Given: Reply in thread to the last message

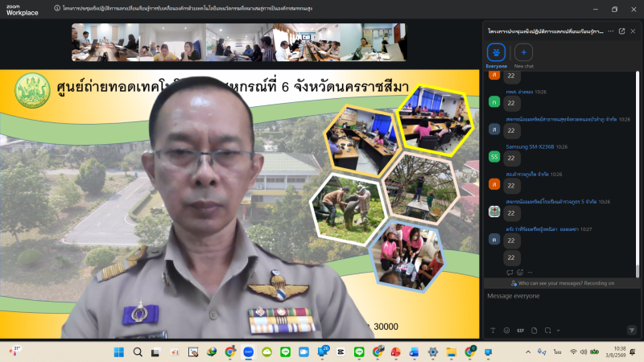Looking at the screenshot, I should (510, 272).
